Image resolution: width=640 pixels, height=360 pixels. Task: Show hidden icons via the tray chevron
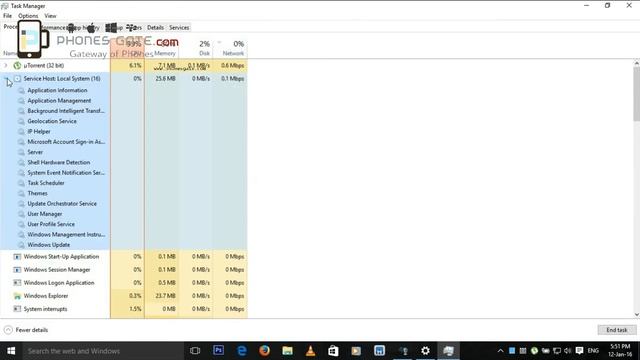[x=500, y=351]
